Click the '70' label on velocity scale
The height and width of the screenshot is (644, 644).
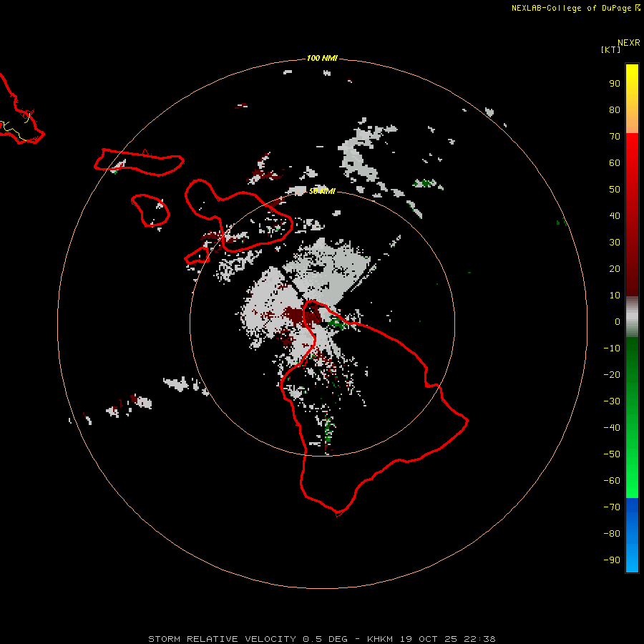615,137
